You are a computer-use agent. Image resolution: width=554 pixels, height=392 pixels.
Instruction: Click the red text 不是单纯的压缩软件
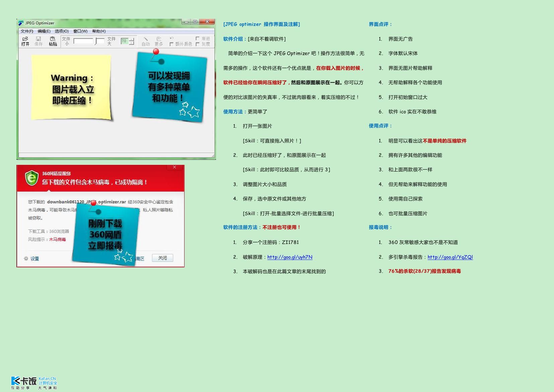(x=444, y=141)
